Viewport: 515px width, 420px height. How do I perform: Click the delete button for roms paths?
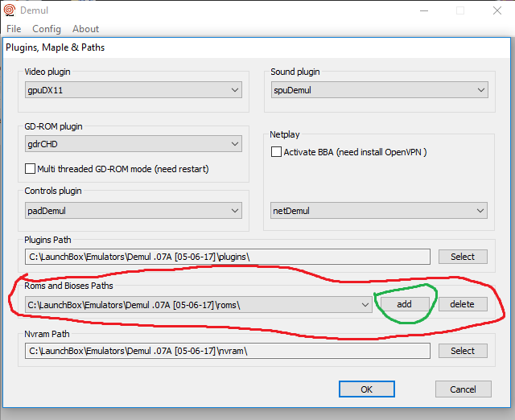pyautogui.click(x=463, y=304)
